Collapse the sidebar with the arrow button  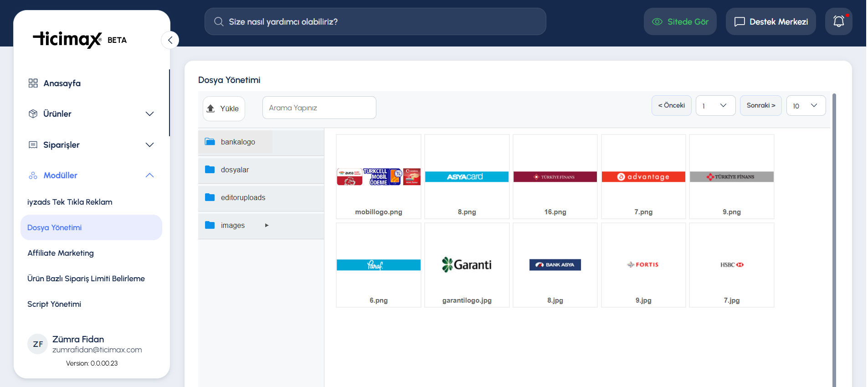coord(170,40)
